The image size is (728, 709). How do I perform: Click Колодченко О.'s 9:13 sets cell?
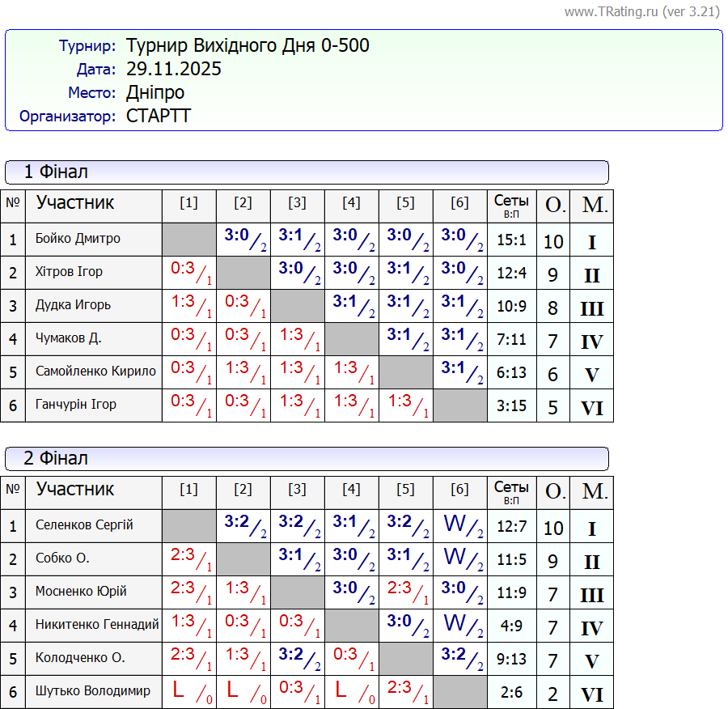pos(511,659)
